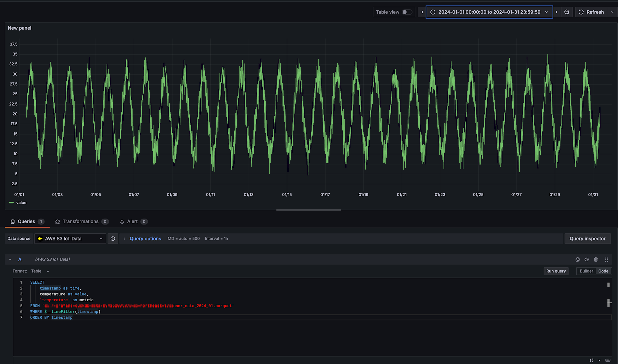Viewport: 618px width, 364px height.
Task: Click query name A
Action: tap(20, 259)
